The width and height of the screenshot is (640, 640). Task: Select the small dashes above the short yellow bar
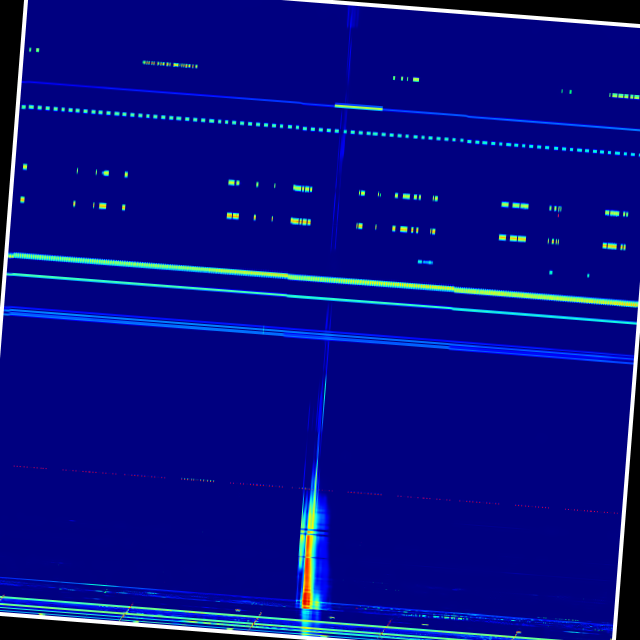pos(406,78)
